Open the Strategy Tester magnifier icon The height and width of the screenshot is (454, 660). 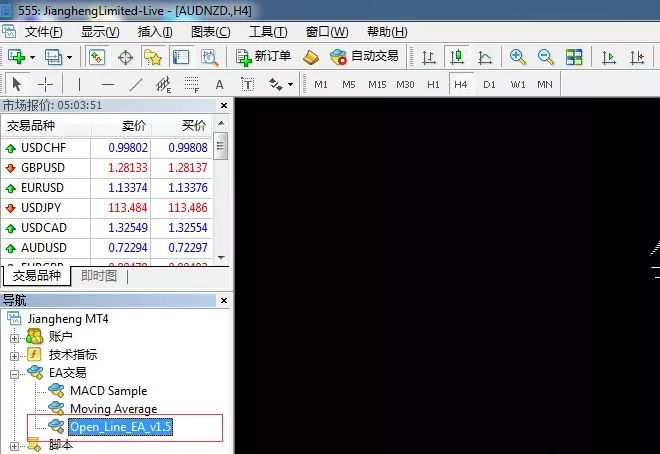[209, 57]
